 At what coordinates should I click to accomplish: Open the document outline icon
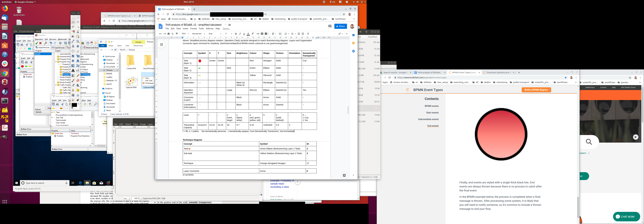pos(161,45)
